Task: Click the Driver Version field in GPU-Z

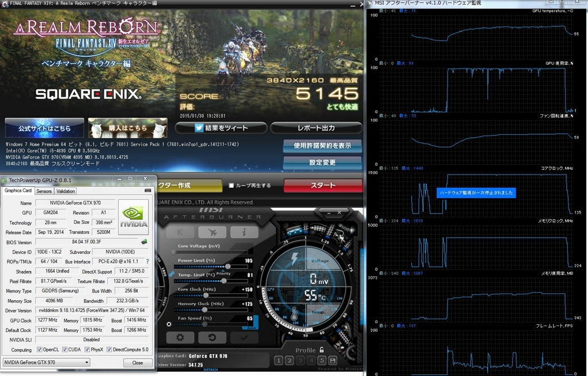Action: click(x=92, y=311)
